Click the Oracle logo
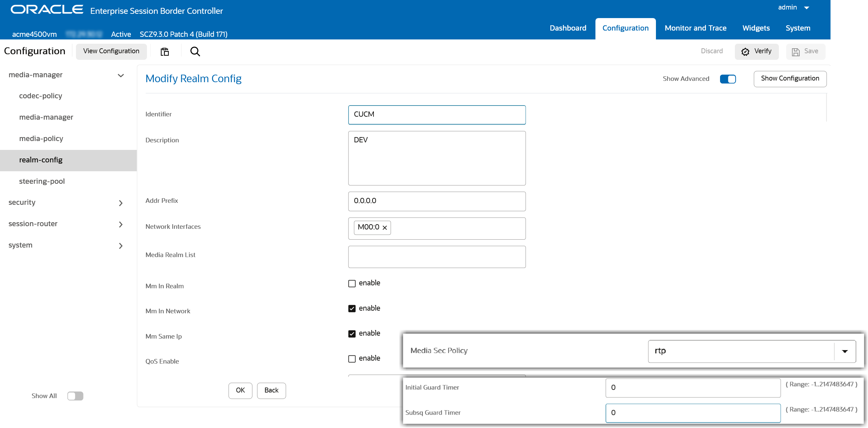 tap(47, 10)
